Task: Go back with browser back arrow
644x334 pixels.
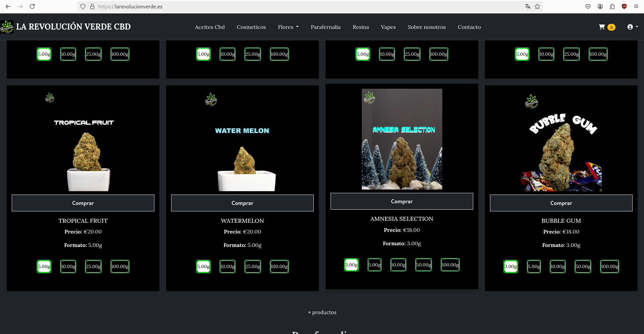Action: click(x=8, y=6)
